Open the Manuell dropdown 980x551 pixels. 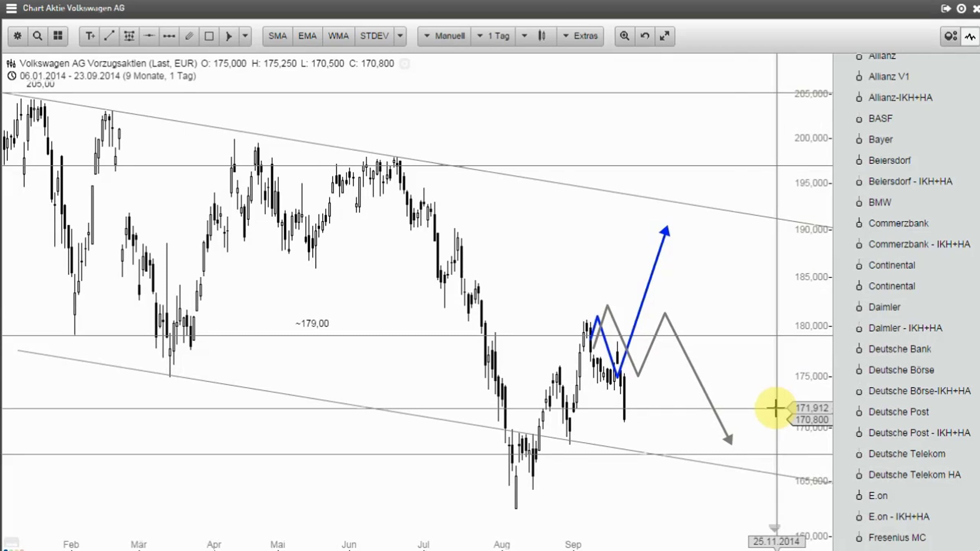[x=445, y=36]
